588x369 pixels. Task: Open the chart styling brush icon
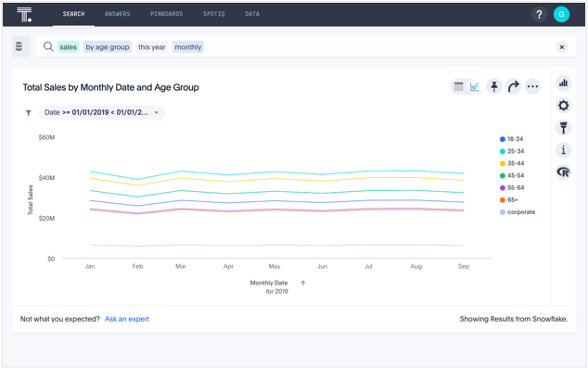coord(563,128)
